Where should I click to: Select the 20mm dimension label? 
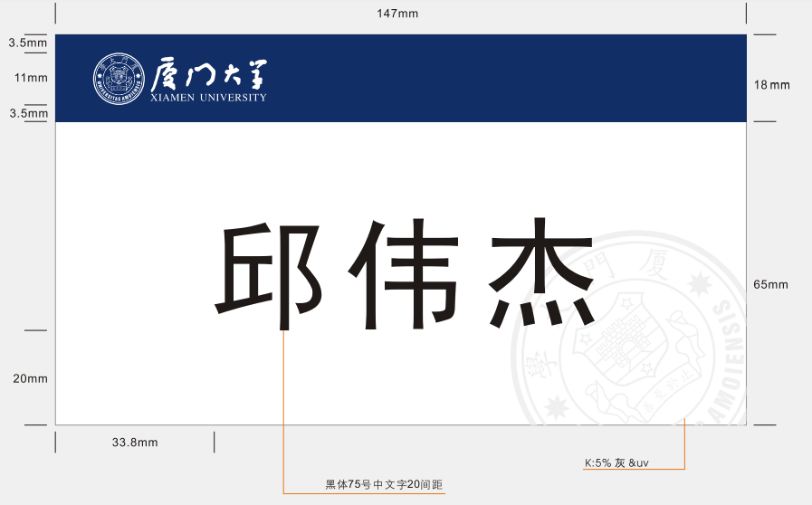30,378
